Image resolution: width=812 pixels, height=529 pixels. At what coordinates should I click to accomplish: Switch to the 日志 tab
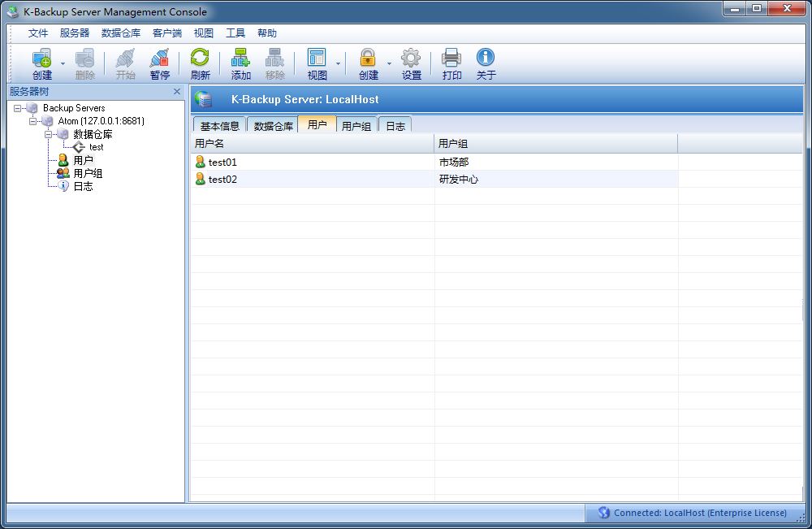pos(395,126)
